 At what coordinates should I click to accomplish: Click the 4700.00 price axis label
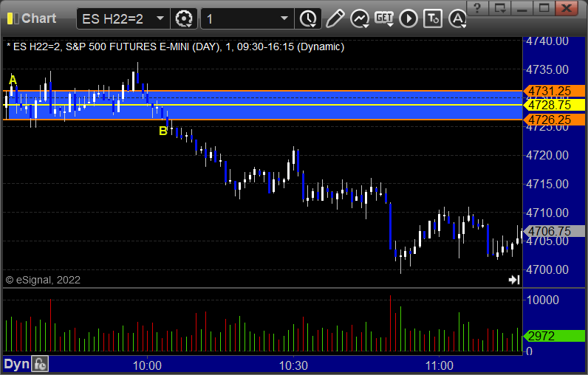pyautogui.click(x=547, y=269)
